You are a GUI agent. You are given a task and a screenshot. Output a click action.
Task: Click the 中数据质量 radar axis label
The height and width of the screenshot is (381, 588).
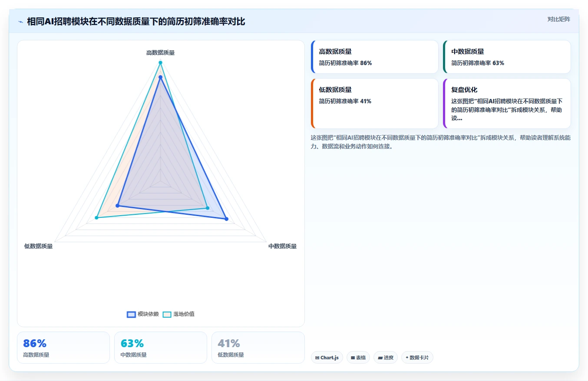(282, 246)
